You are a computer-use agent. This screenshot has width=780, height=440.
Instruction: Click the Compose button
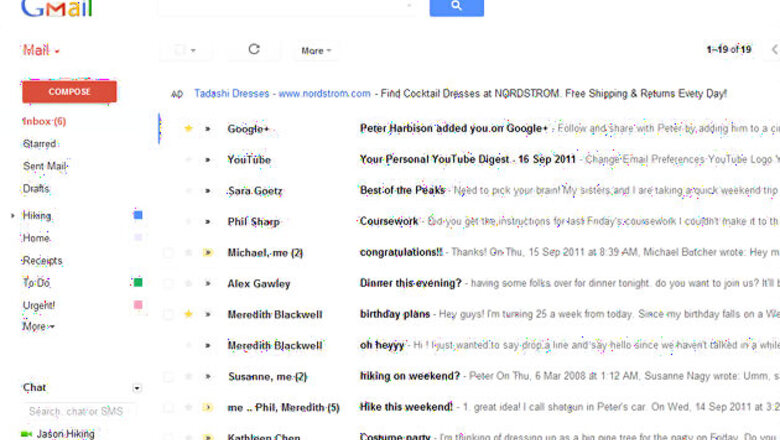69,92
